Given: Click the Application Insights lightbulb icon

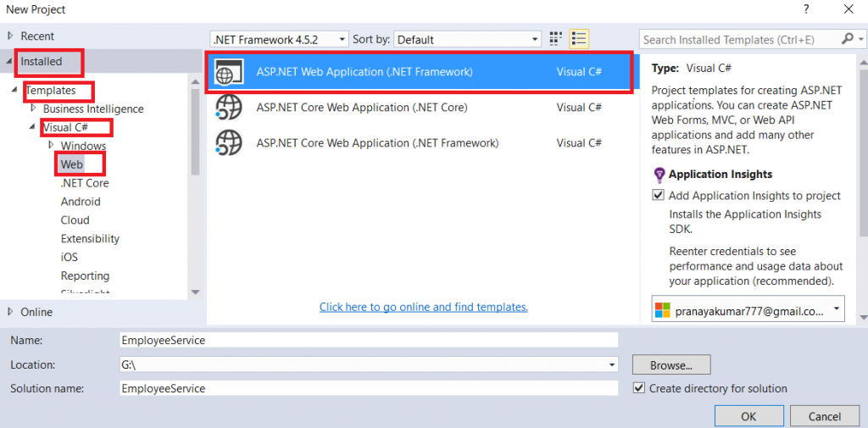Looking at the screenshot, I should [659, 175].
